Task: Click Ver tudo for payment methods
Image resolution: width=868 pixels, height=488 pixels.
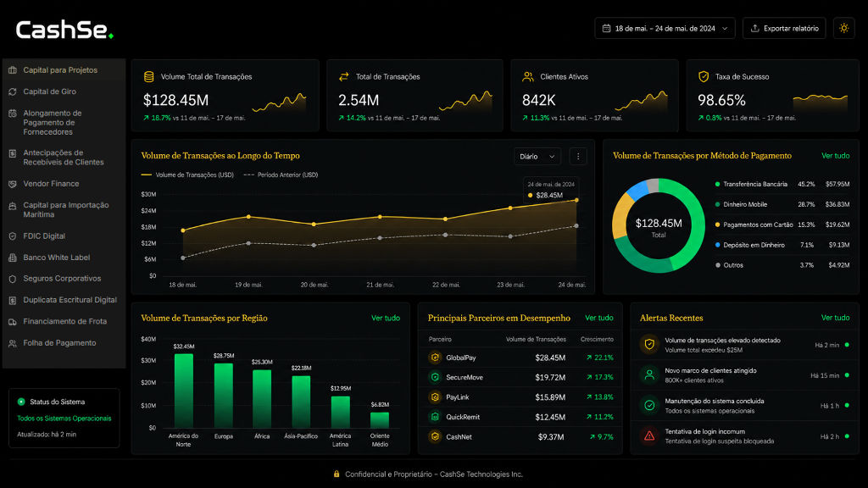Action: click(x=835, y=156)
